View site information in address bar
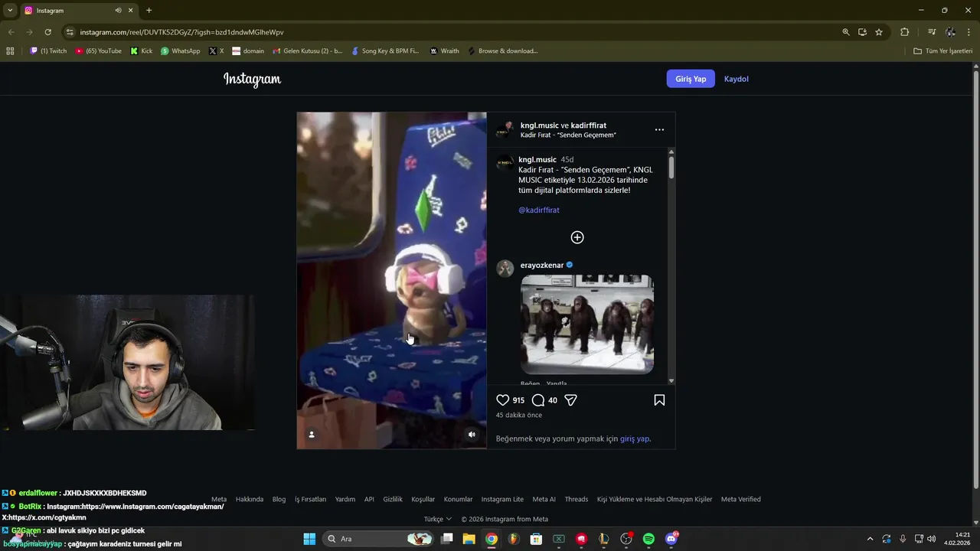The height and width of the screenshot is (551, 980). point(70,32)
